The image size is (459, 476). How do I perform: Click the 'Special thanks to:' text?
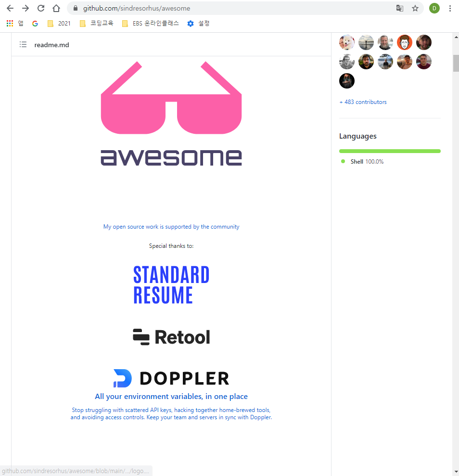pyautogui.click(x=171, y=246)
